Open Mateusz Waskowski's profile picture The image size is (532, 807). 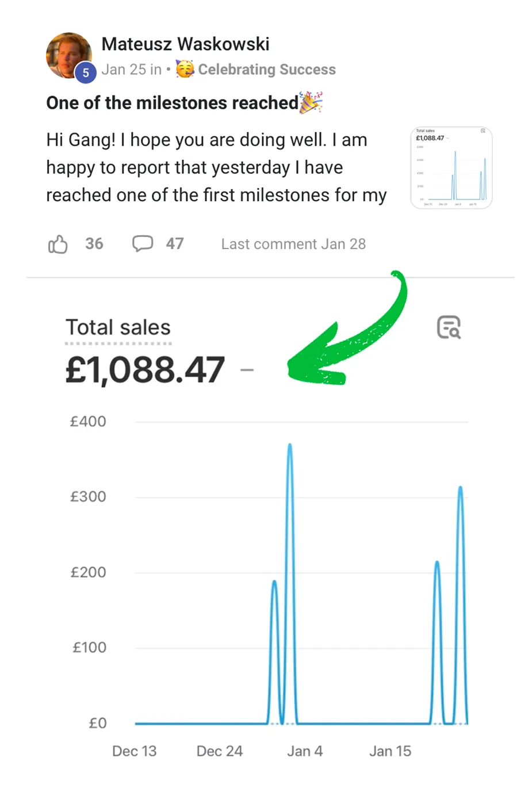(68, 54)
